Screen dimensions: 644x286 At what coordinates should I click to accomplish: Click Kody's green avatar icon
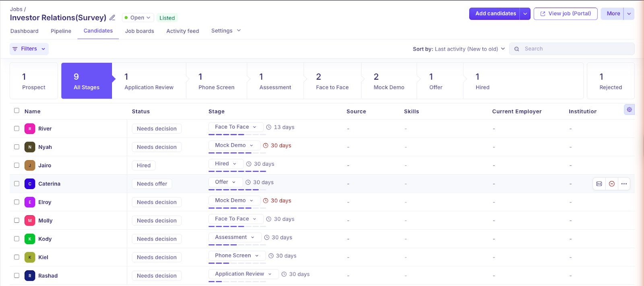pyautogui.click(x=30, y=239)
